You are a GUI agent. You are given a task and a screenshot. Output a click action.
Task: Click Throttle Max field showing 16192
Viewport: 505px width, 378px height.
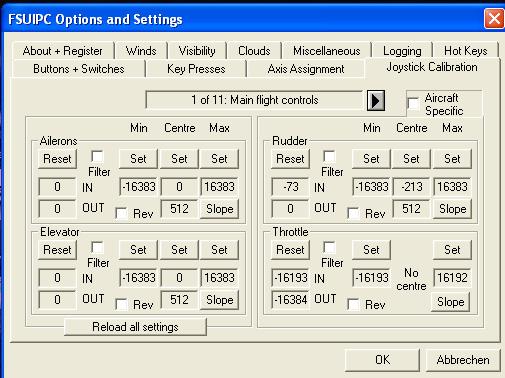click(x=452, y=278)
